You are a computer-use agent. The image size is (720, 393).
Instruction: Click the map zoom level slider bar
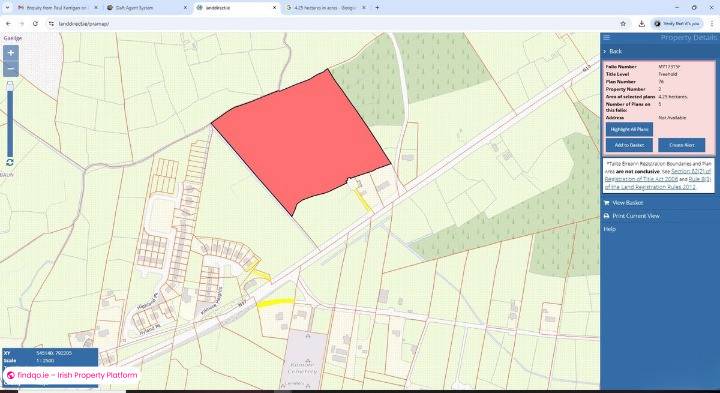coord(10,123)
